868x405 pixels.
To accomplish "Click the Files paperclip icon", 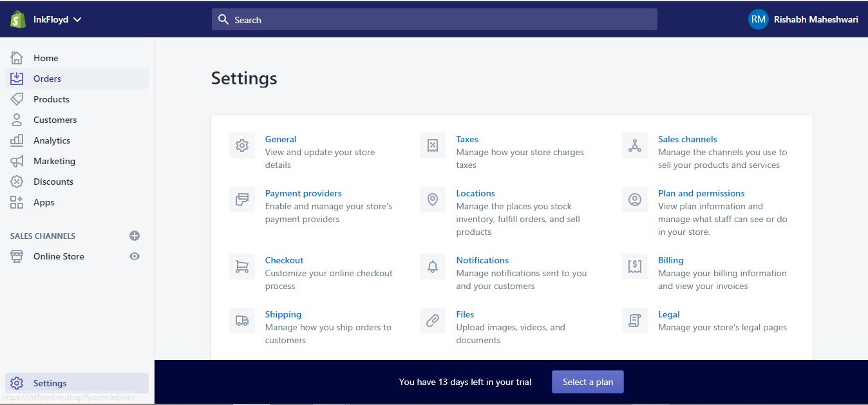I will point(433,321).
